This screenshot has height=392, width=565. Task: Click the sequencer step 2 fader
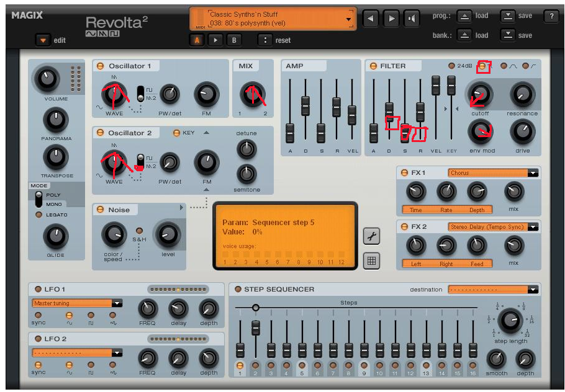click(255, 328)
